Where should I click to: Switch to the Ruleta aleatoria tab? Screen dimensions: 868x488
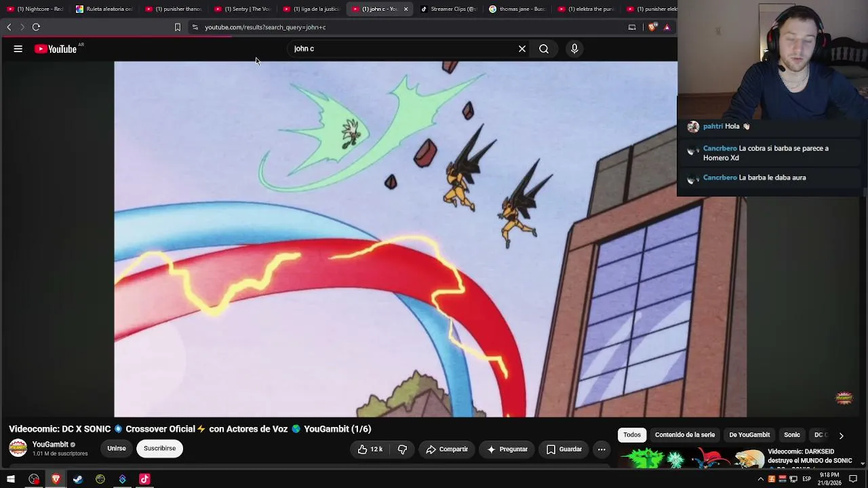coord(104,9)
